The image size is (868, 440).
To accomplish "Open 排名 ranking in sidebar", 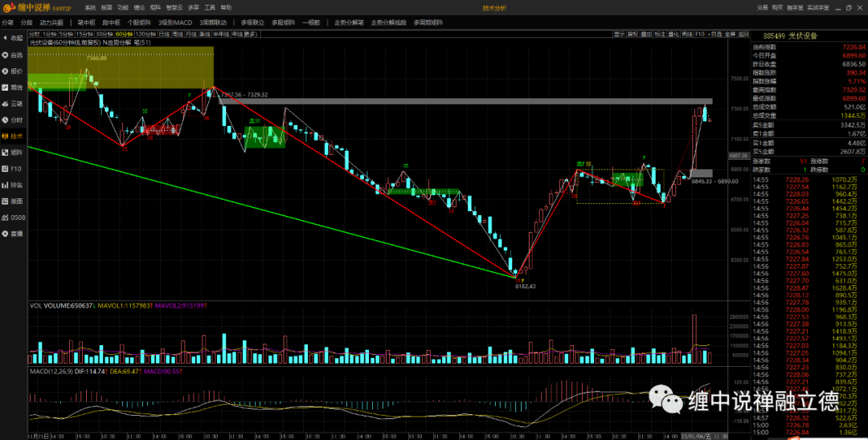I will 12,185.
